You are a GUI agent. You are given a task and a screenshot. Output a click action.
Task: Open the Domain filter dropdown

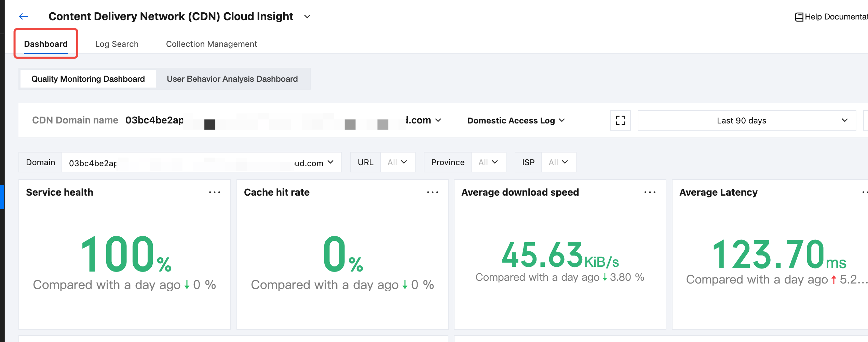202,162
